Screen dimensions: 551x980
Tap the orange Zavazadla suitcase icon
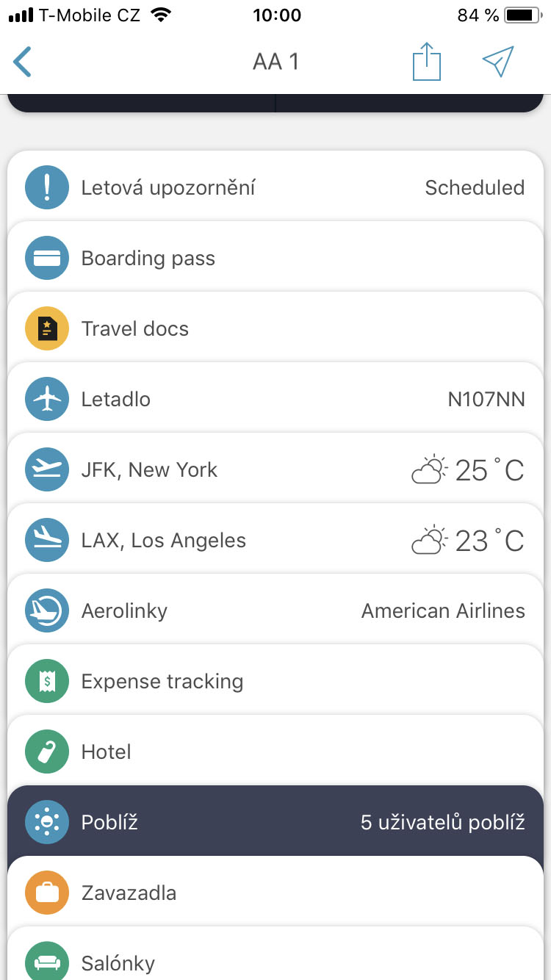point(47,893)
